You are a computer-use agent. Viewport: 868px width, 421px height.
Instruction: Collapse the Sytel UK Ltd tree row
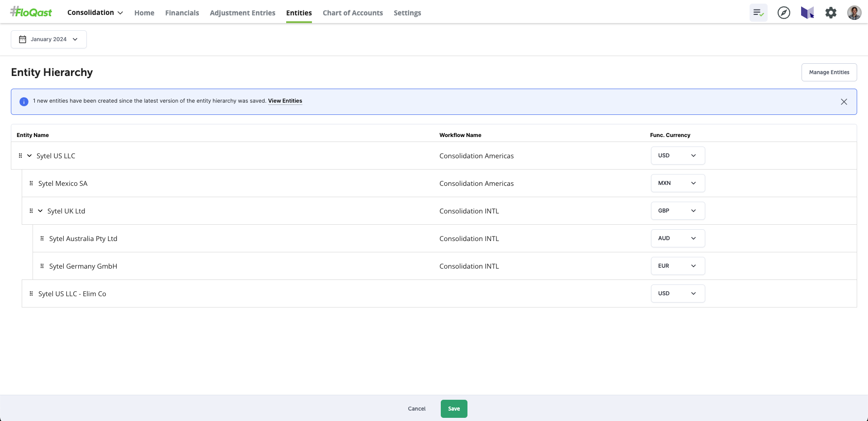point(40,211)
